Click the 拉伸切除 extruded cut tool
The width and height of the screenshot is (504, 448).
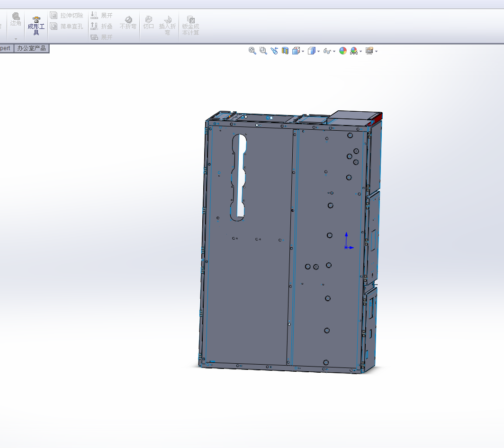point(66,16)
